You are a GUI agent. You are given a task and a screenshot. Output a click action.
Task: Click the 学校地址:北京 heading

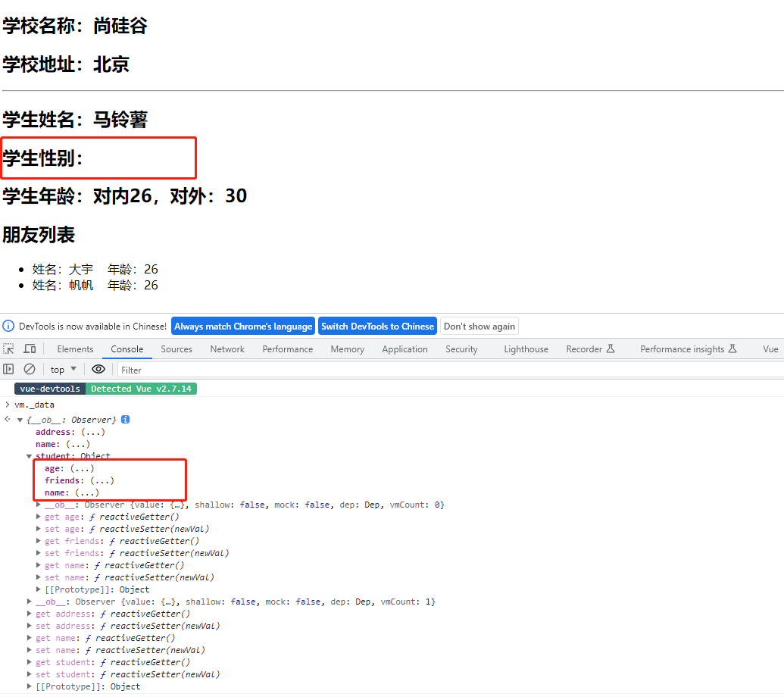66,64
